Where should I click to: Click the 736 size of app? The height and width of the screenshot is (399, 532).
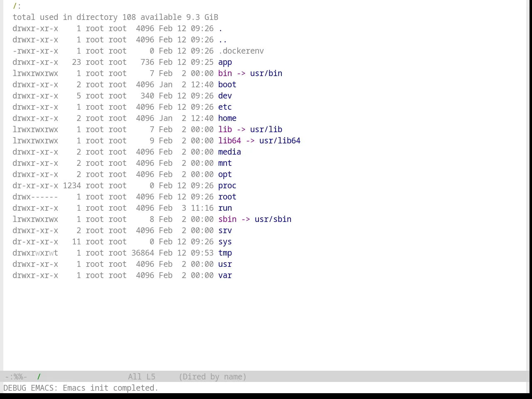pyautogui.click(x=147, y=62)
